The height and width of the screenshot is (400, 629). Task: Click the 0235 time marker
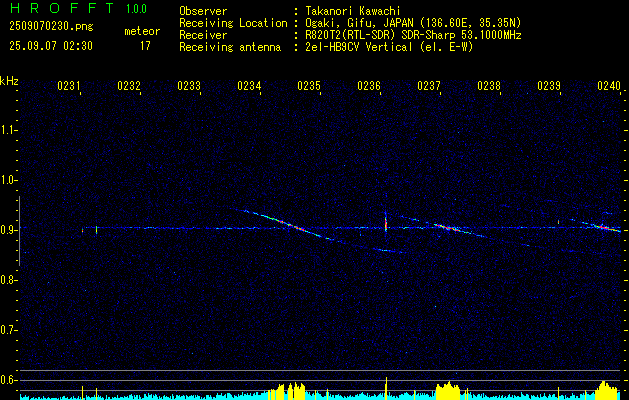pos(309,85)
